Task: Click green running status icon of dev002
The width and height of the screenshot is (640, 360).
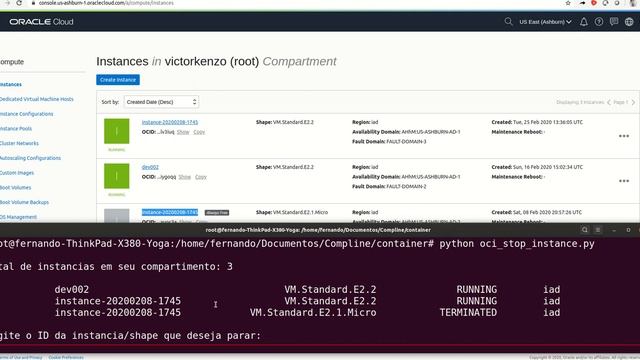Action: click(117, 176)
